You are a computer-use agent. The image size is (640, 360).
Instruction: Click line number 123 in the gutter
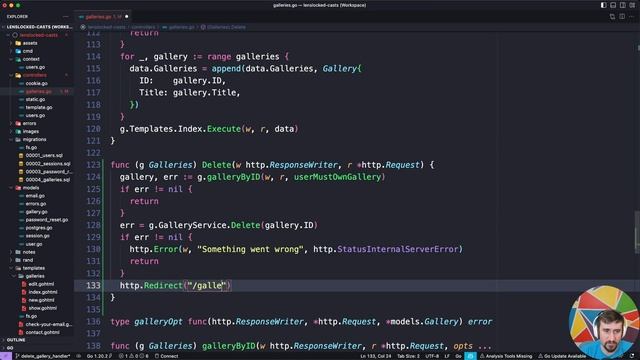pyautogui.click(x=93, y=165)
